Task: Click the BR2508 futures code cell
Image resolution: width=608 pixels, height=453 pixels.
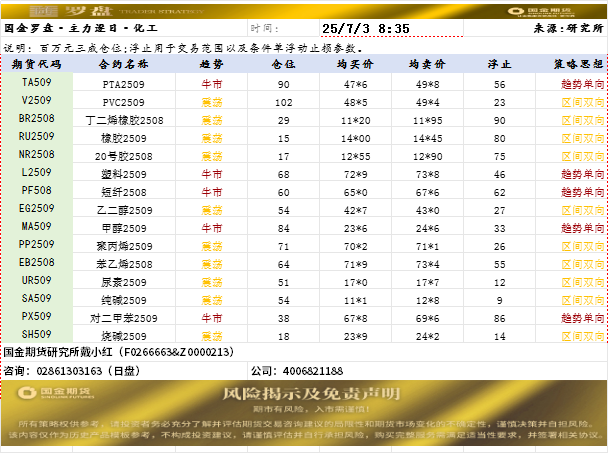Action: pyautogui.click(x=37, y=118)
